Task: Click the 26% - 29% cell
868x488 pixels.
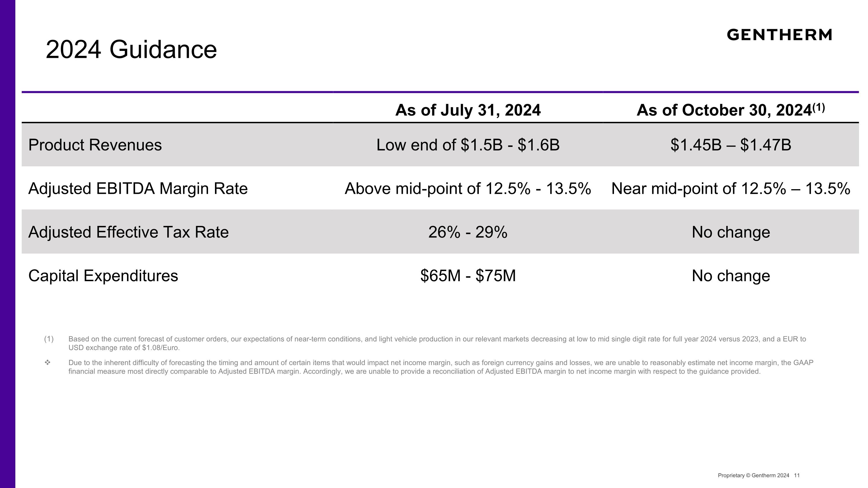Action: click(468, 232)
